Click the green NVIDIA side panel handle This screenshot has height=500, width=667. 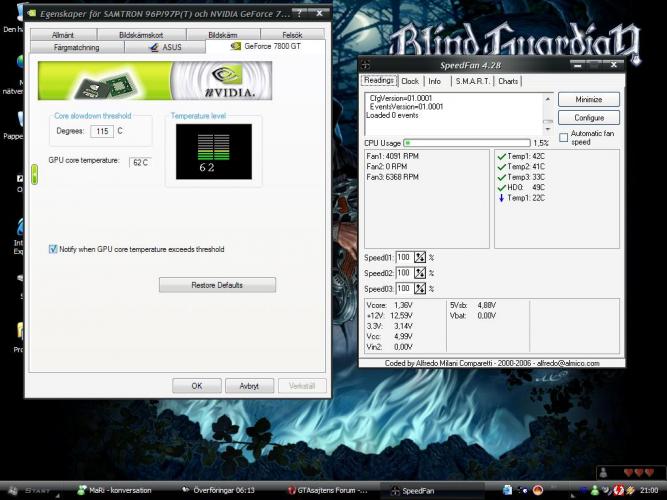pos(35,174)
